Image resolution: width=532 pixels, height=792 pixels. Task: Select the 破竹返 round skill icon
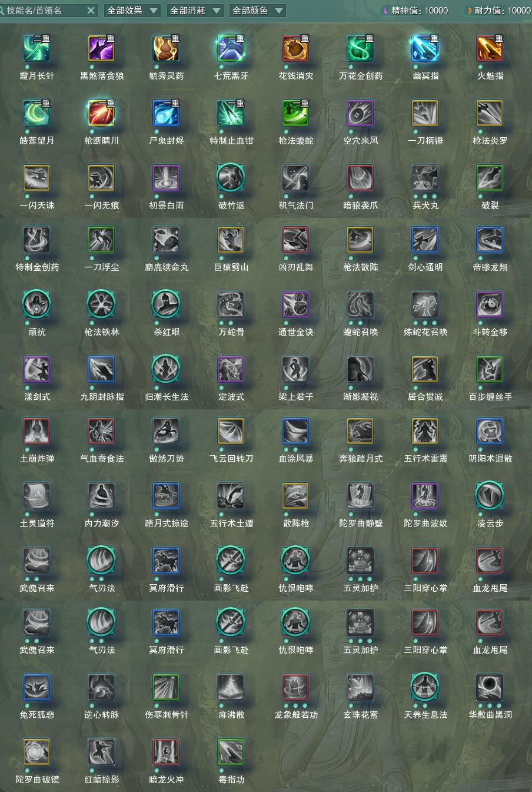pyautogui.click(x=231, y=177)
